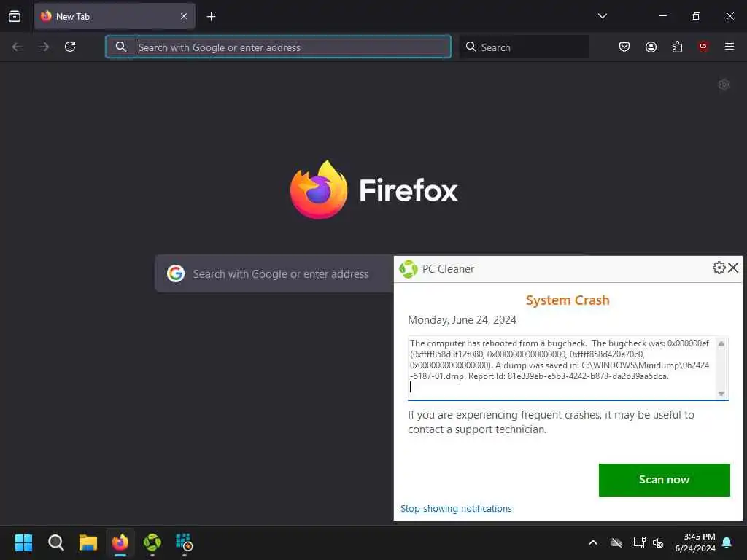This screenshot has height=560, width=747.
Task: Go forward one page in Firefox
Action: pyautogui.click(x=44, y=47)
